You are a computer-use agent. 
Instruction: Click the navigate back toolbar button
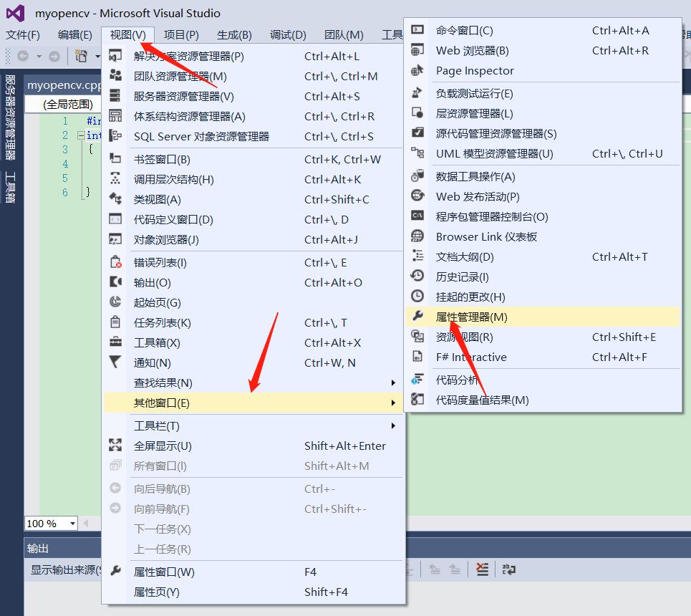click(x=23, y=56)
